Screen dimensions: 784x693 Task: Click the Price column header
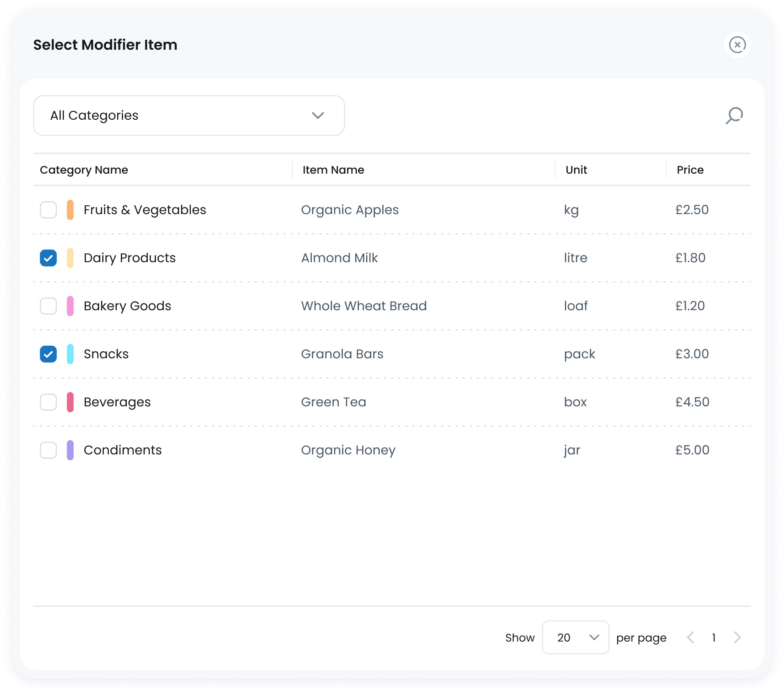tap(690, 170)
